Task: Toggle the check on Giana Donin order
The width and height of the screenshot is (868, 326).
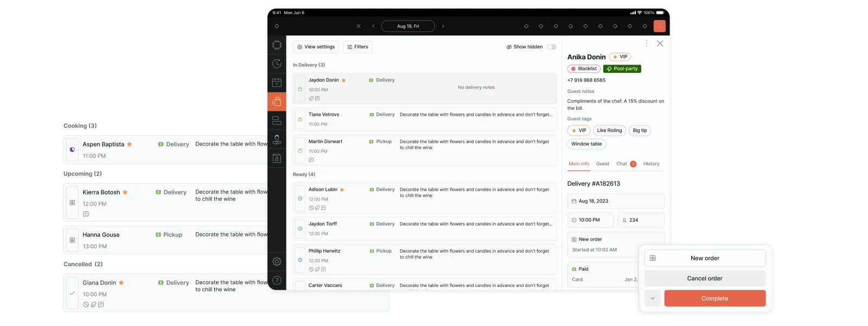Action: tap(72, 293)
